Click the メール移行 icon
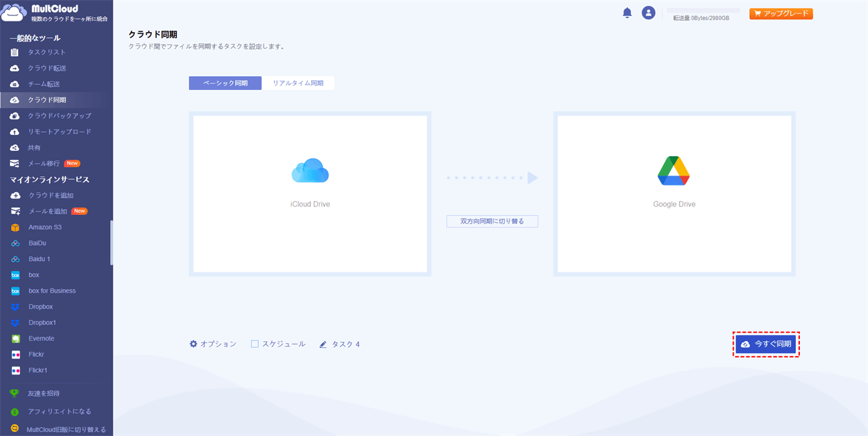This screenshot has width=868, height=436. tap(15, 164)
